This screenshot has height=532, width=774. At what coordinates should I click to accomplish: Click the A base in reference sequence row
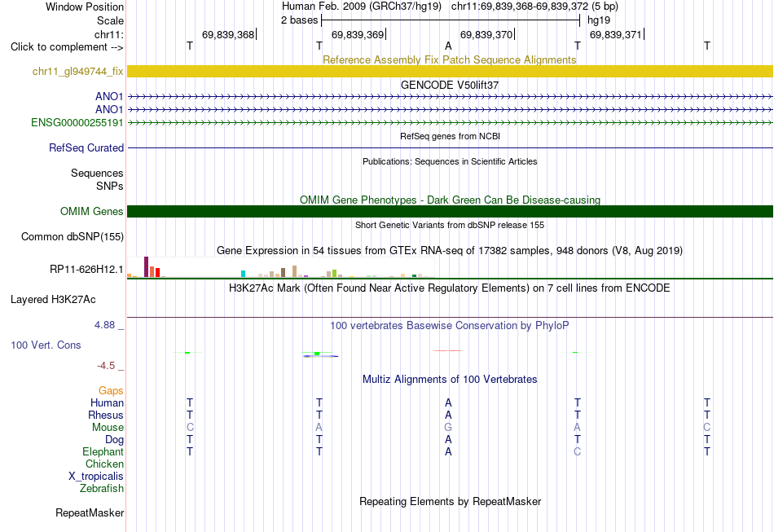(448, 46)
